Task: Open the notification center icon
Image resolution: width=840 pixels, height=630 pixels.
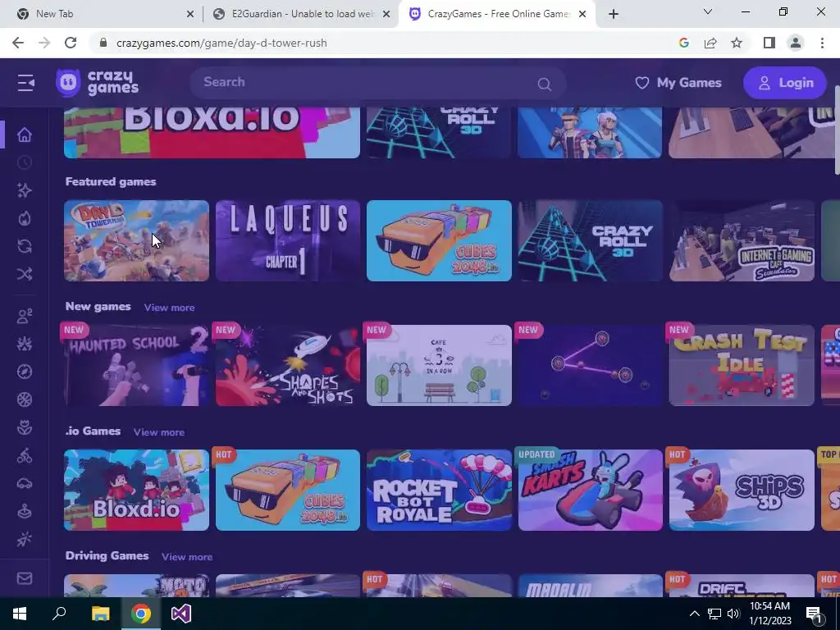Action: point(815,614)
